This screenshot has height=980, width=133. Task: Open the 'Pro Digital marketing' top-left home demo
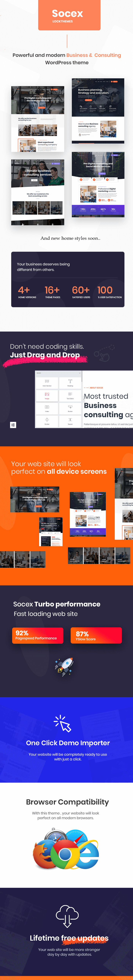click(x=38, y=119)
